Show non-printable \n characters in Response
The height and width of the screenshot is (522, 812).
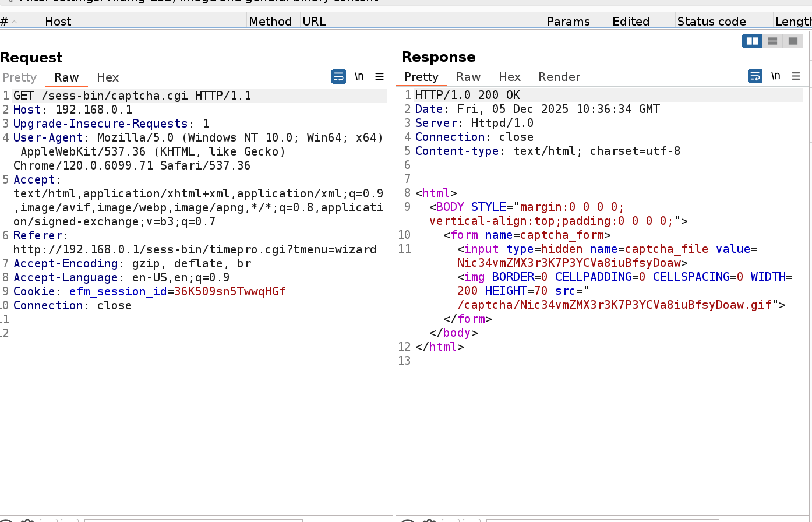pos(776,76)
